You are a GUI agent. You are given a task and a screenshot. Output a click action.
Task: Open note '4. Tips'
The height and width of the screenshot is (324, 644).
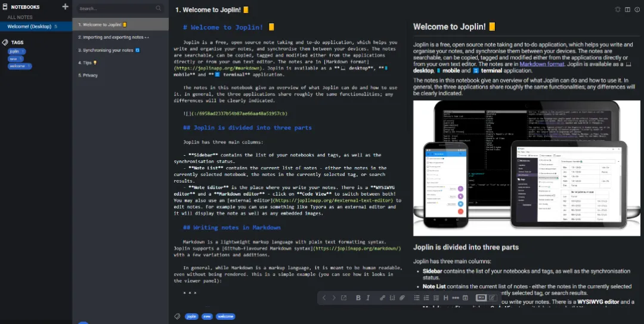tap(120, 63)
